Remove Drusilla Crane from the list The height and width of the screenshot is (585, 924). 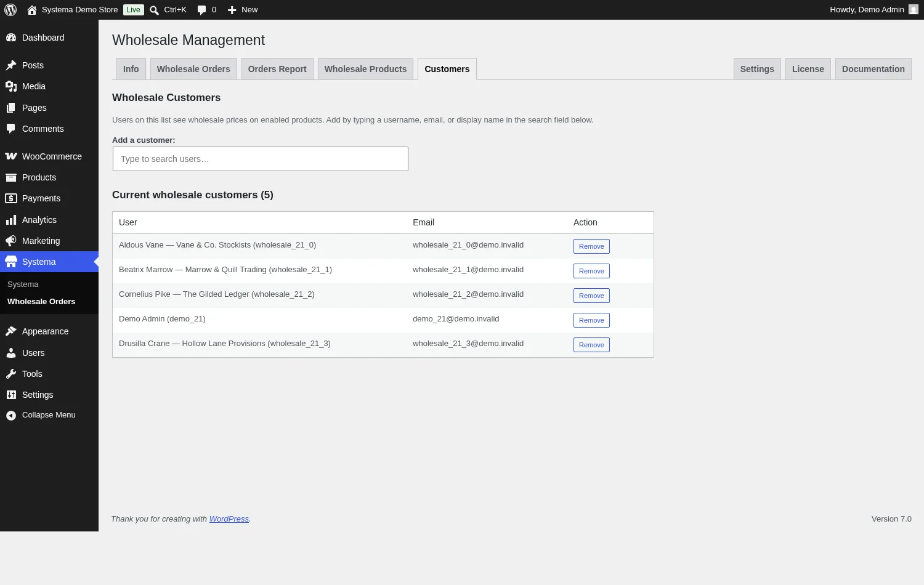591,345
